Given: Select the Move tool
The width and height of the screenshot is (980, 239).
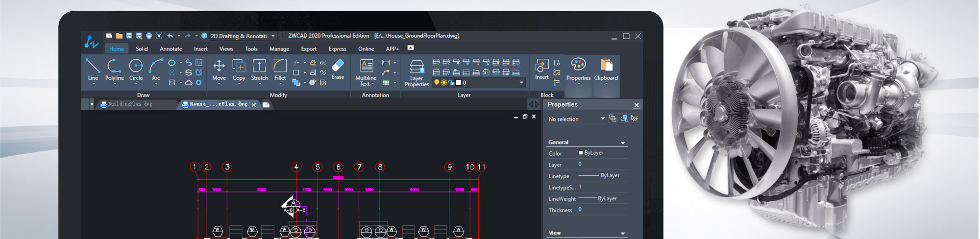Looking at the screenshot, I should point(219,70).
